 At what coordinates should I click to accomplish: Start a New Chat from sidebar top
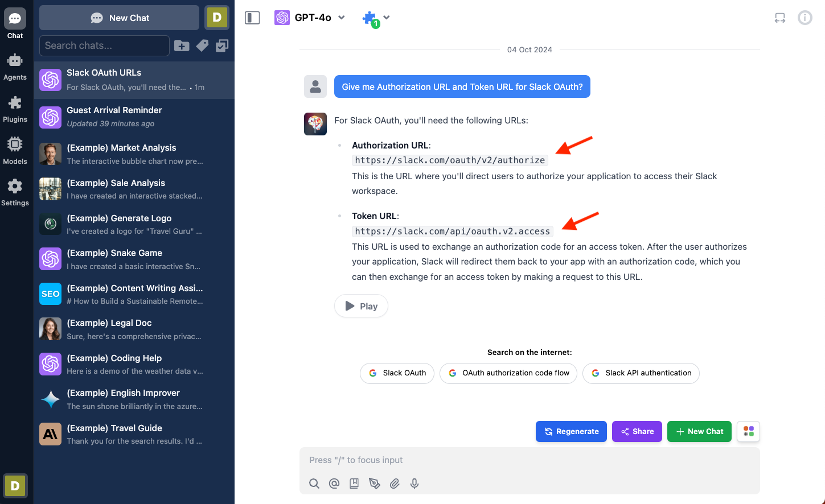pos(120,18)
